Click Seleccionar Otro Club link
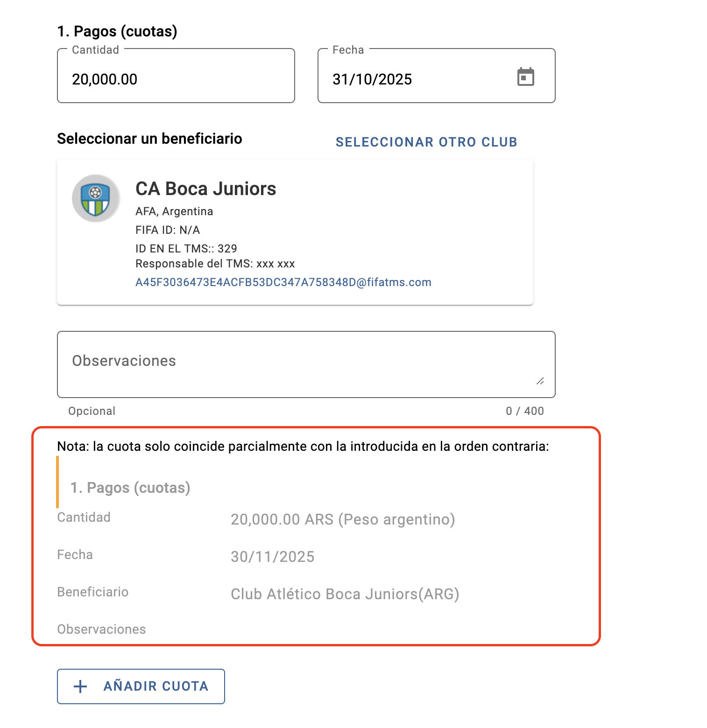 426,142
